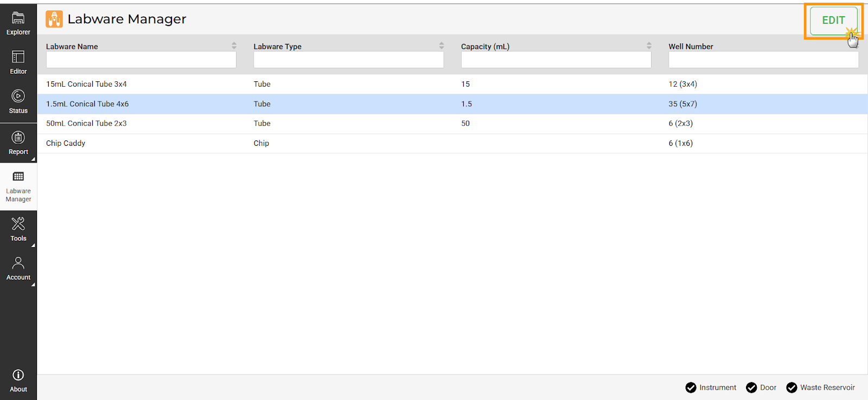Viewport: 868px width, 400px height.
Task: Sort by Capacity (mL) column arrows
Action: tap(649, 46)
